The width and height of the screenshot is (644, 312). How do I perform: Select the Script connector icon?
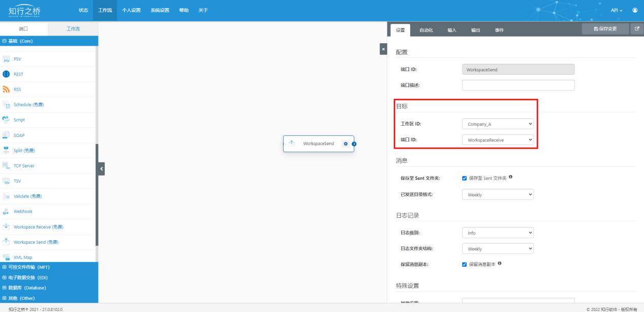[6, 120]
